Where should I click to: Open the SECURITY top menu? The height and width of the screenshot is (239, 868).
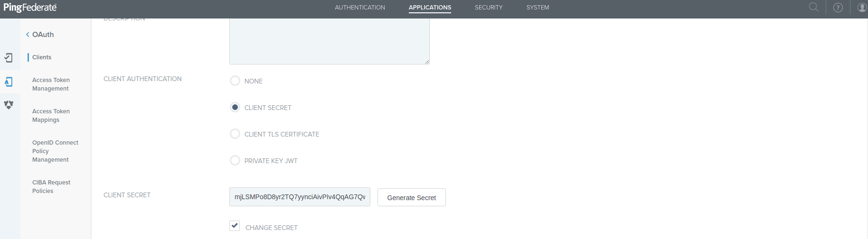[489, 8]
